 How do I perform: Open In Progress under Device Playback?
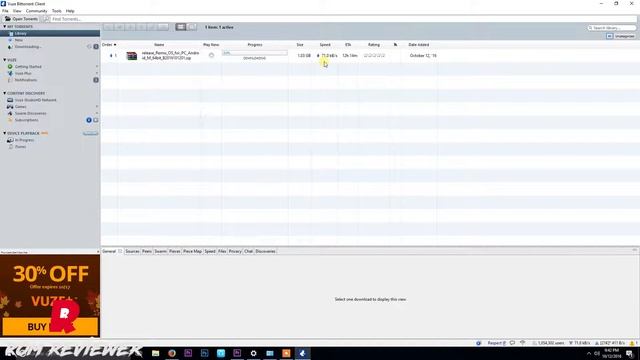pyautogui.click(x=24, y=140)
